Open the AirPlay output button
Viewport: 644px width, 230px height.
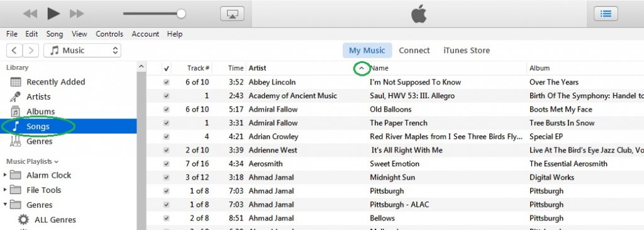232,14
